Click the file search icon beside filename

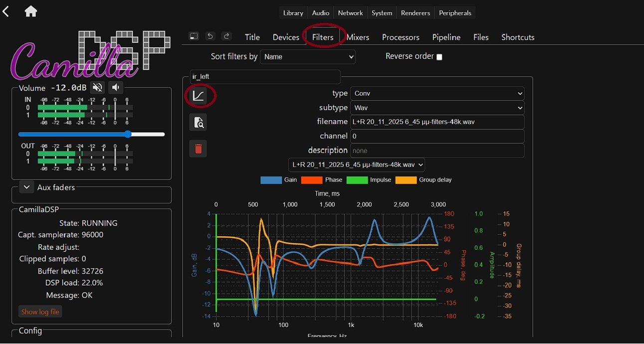coord(198,122)
